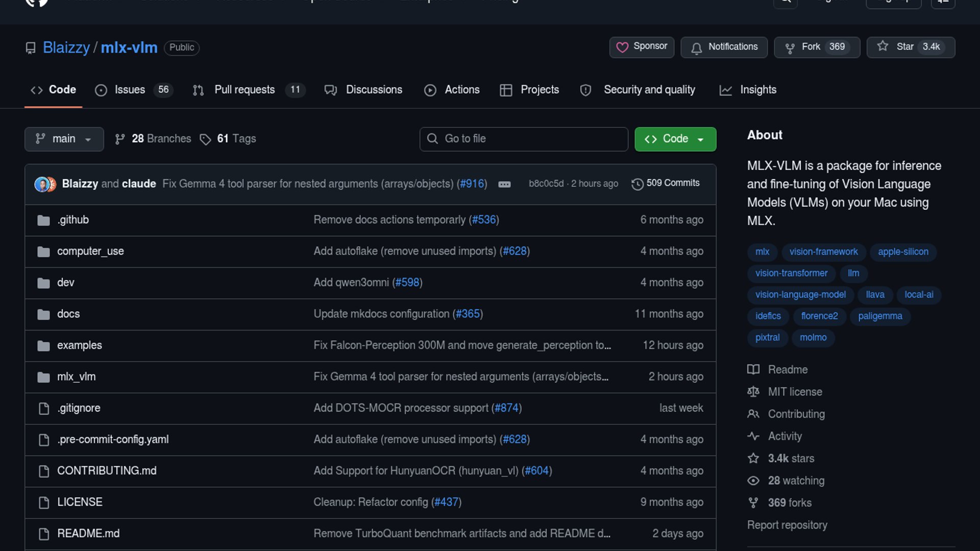
Task: Switch to the Issues tab
Action: 129,90
